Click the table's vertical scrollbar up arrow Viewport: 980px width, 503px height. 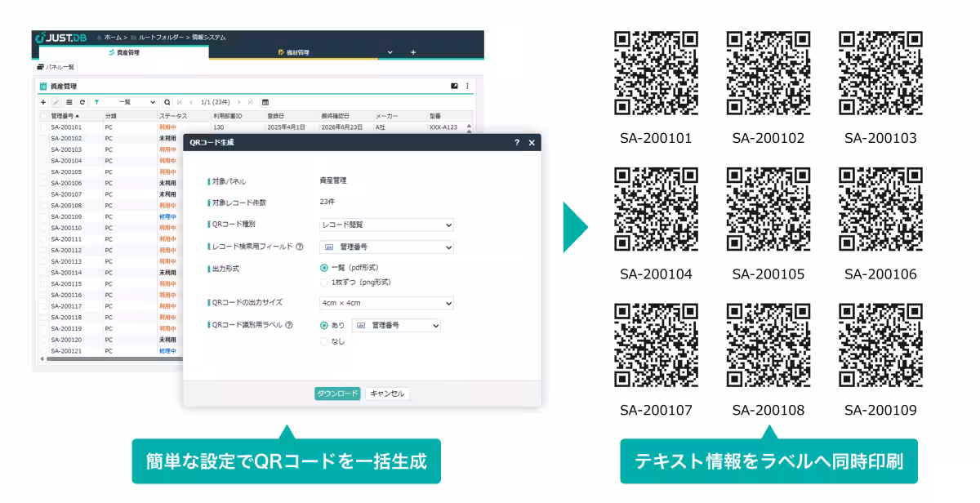click(470, 126)
